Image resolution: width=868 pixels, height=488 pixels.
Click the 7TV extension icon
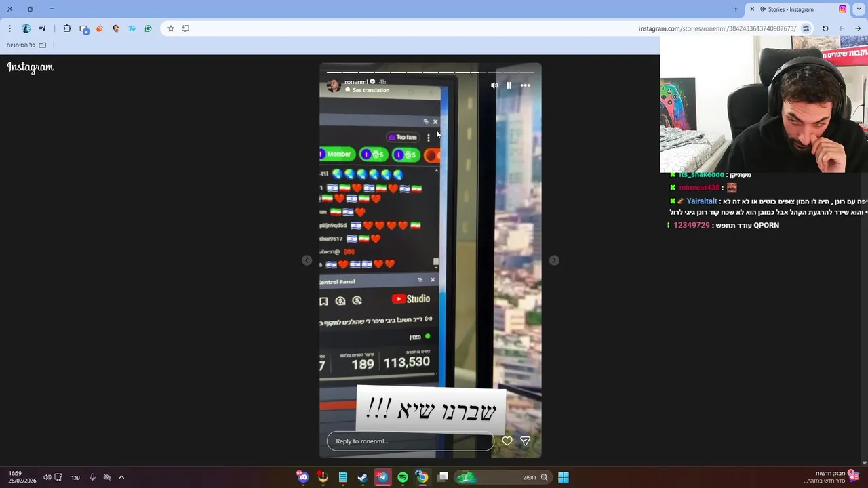click(132, 28)
